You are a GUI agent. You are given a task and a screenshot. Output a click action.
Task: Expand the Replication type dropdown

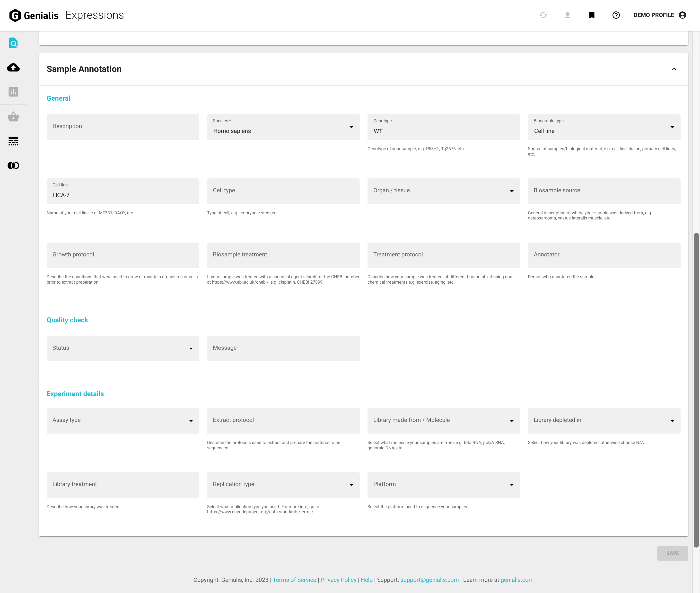(351, 484)
